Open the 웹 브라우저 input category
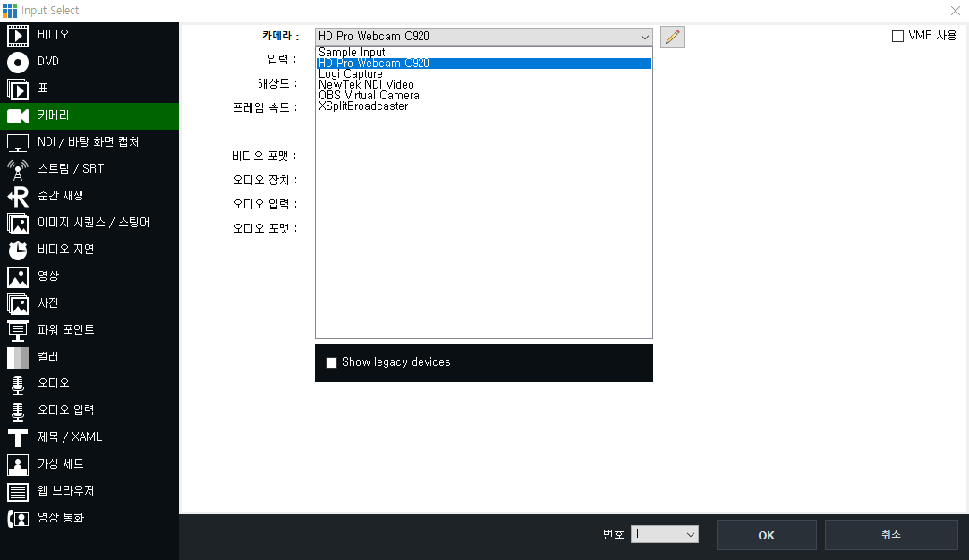969x560 pixels. 89,491
